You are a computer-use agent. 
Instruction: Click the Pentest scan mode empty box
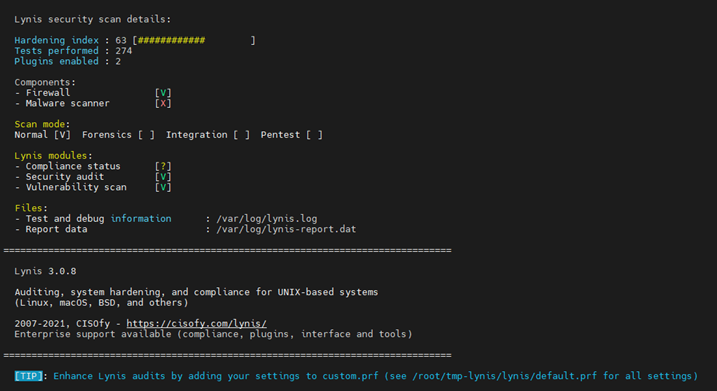pyautogui.click(x=314, y=135)
